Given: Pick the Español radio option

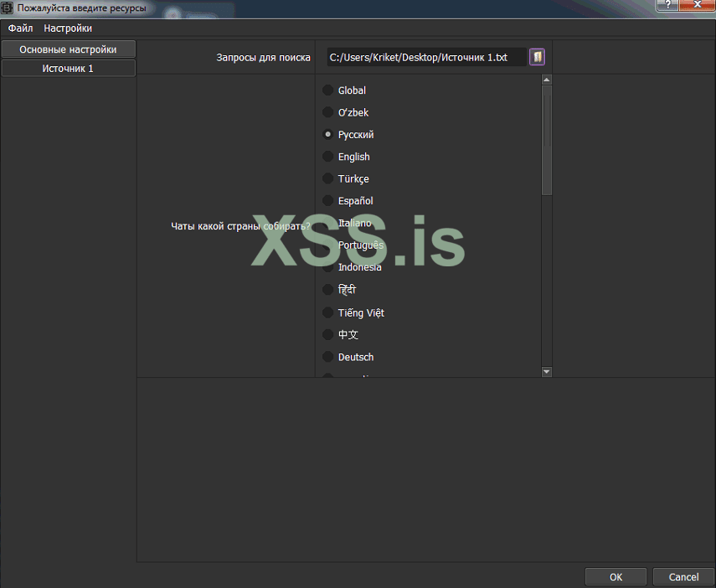Looking at the screenshot, I should click(x=328, y=200).
